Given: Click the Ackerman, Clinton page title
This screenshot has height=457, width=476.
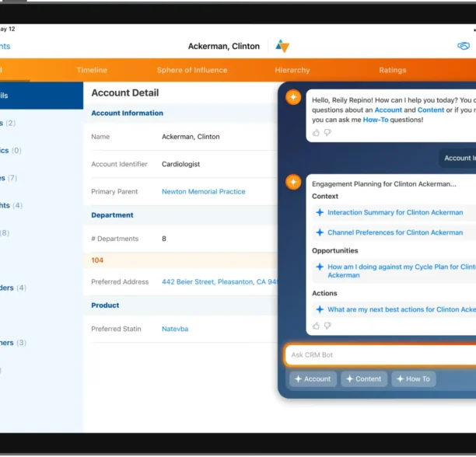Looking at the screenshot, I should click(x=224, y=46).
